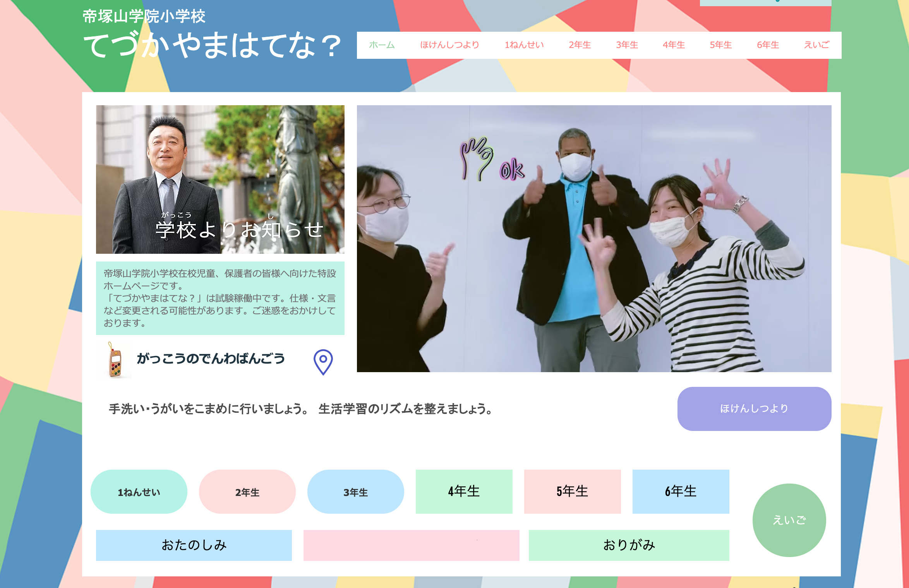The image size is (909, 588).
Task: Select 4年生 in navigation bar
Action: coord(674,45)
